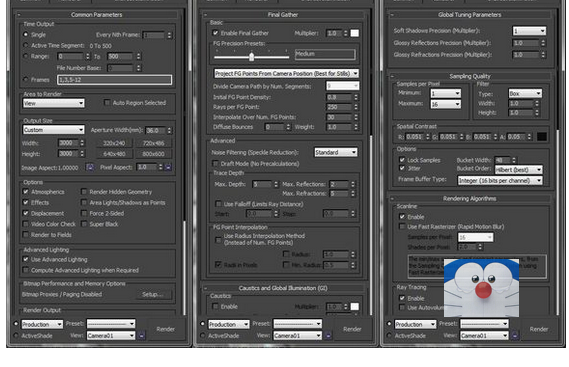Viewport: 569px width, 367px height.
Task: Click lock-view icon in Global Tuning panel footer
Action: pos(515,335)
